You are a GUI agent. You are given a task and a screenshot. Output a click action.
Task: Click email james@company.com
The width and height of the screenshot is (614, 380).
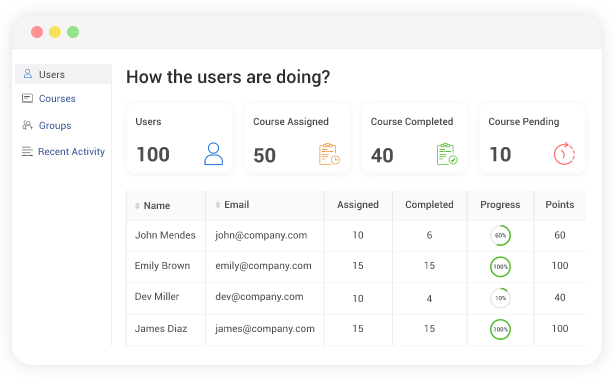click(x=265, y=329)
